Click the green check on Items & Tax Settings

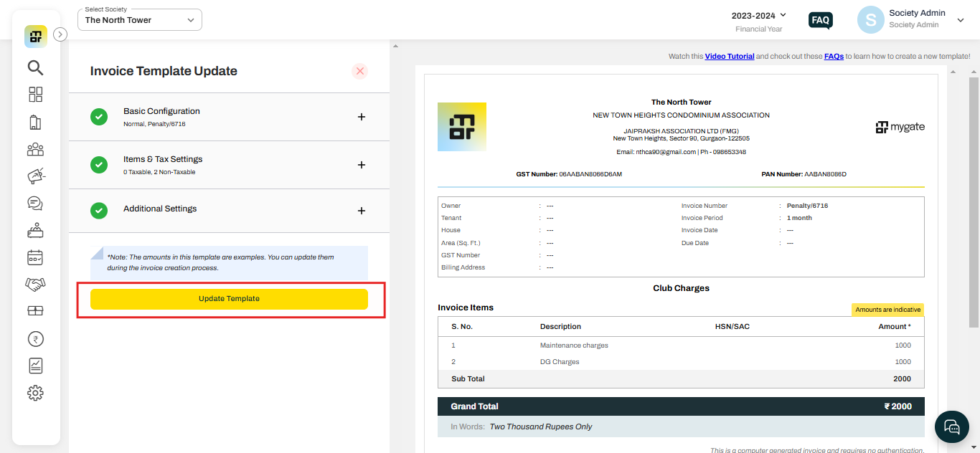click(99, 164)
